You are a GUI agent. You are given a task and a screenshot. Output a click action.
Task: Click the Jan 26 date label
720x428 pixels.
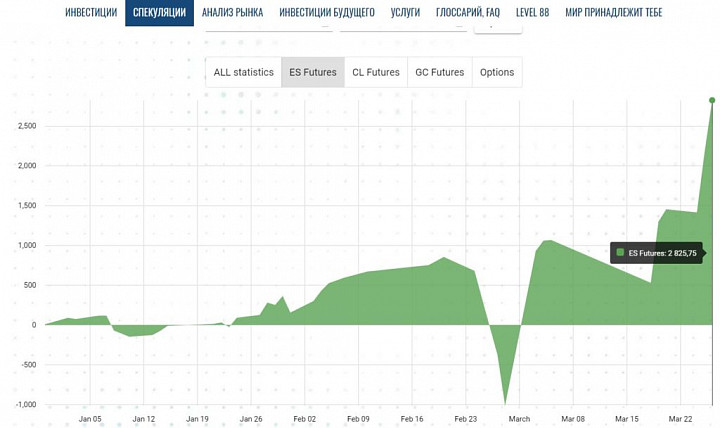[251, 419]
